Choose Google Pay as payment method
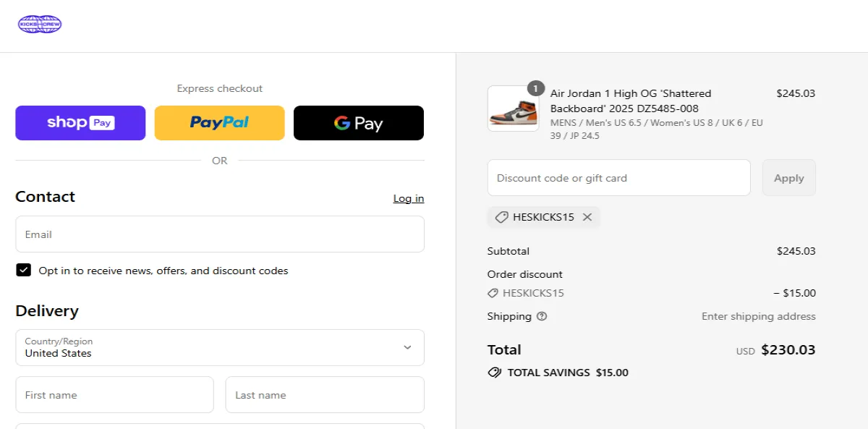 tap(358, 123)
